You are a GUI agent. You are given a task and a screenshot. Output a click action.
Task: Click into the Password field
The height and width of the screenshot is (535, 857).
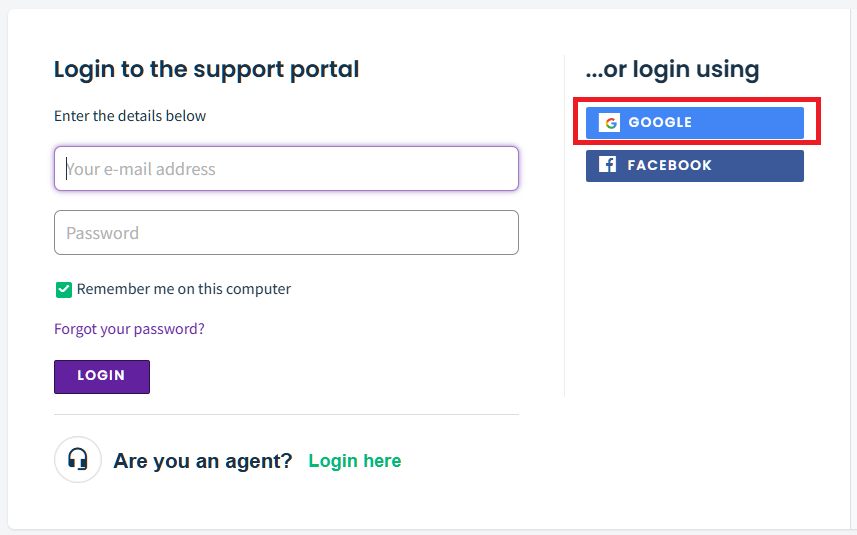(x=286, y=233)
